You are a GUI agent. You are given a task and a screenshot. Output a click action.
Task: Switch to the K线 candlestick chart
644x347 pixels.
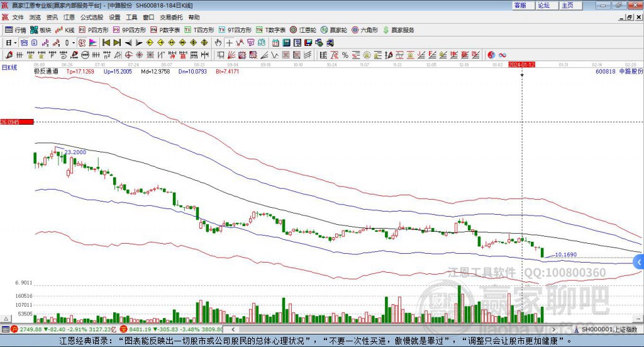coord(66,30)
